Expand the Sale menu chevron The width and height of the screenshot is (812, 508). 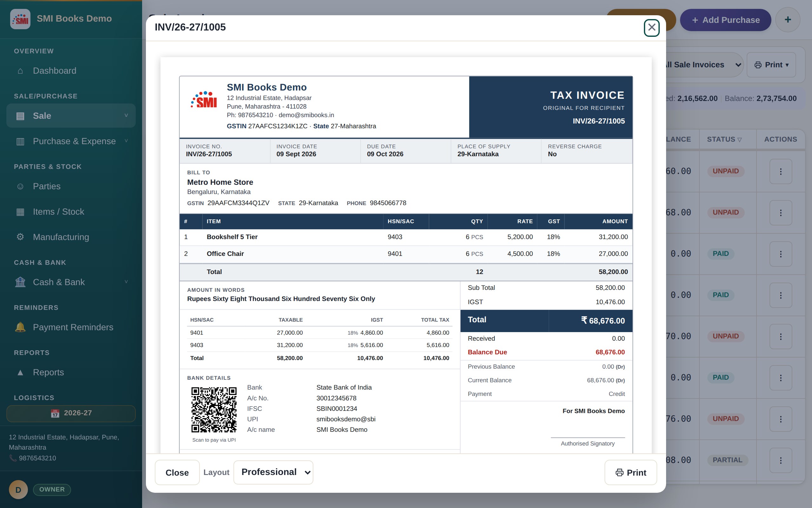(126, 116)
